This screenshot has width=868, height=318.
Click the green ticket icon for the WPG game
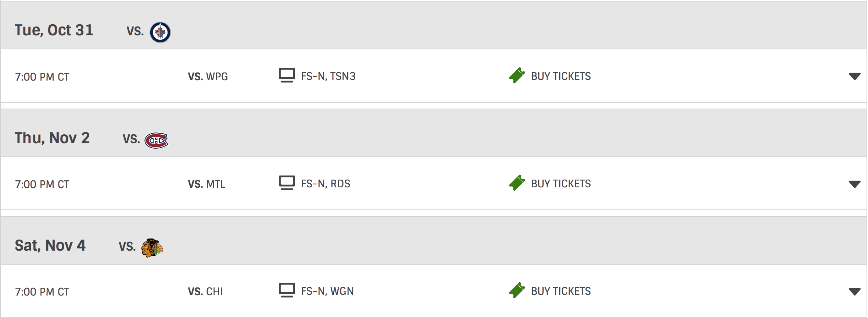click(x=517, y=75)
